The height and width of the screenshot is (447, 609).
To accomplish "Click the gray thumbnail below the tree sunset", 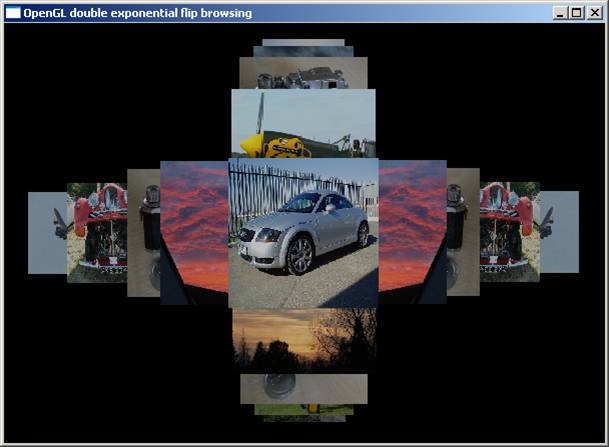I will [x=303, y=387].
